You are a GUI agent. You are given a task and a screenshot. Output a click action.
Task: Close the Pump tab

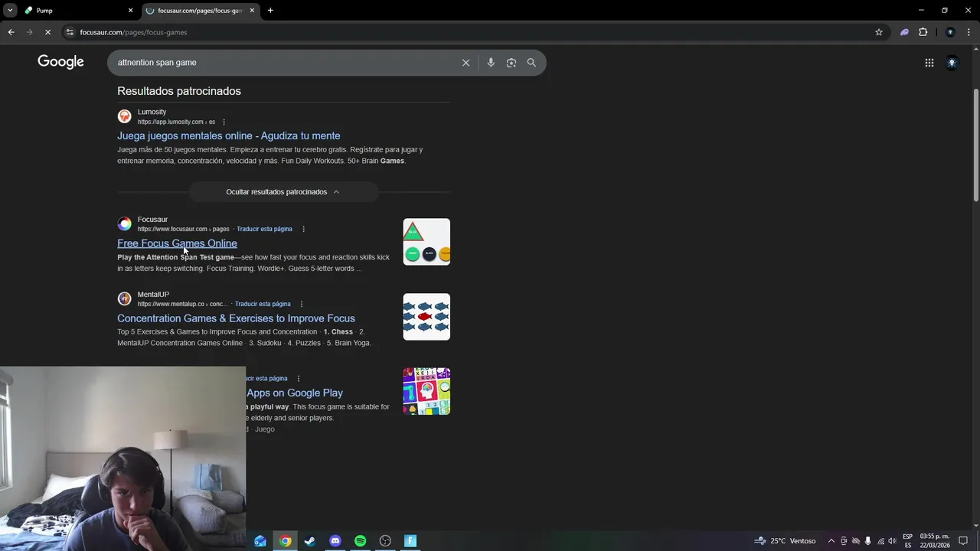[x=130, y=11]
